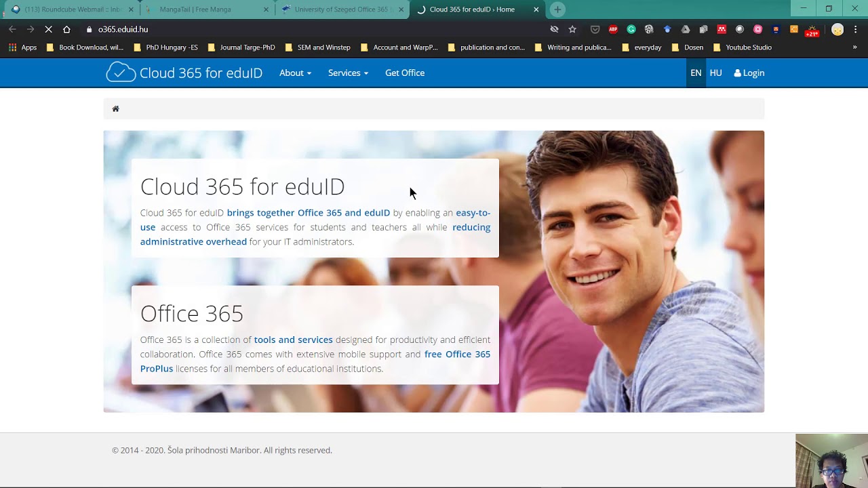Open the Google Drive extension icon
The width and height of the screenshot is (868, 488).
686,29
